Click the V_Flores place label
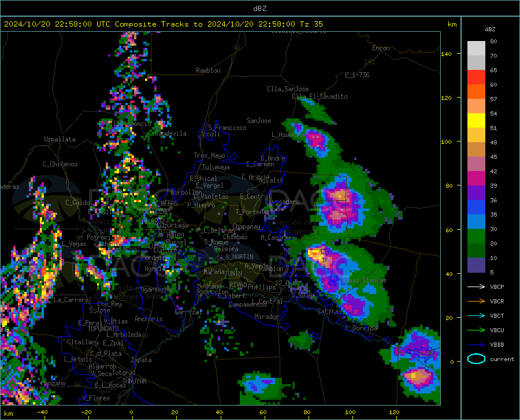This screenshot has height=420, width=520. [x=96, y=398]
